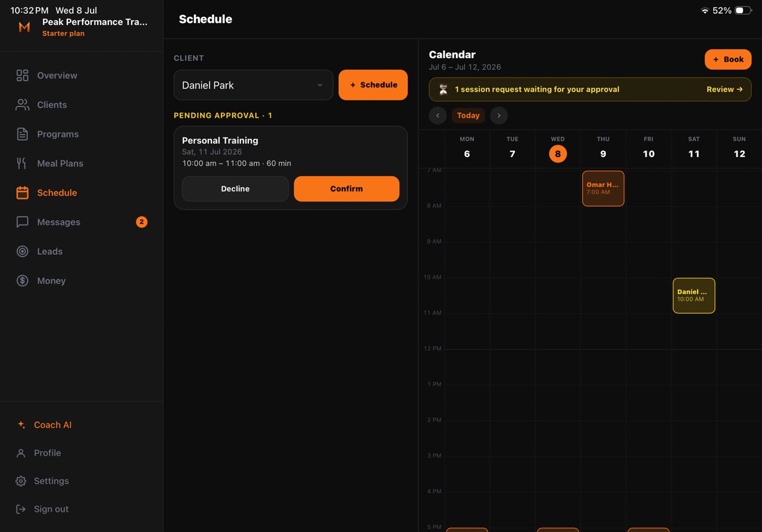Click the Sign out arrow icon
The height and width of the screenshot is (532, 762).
21,509
